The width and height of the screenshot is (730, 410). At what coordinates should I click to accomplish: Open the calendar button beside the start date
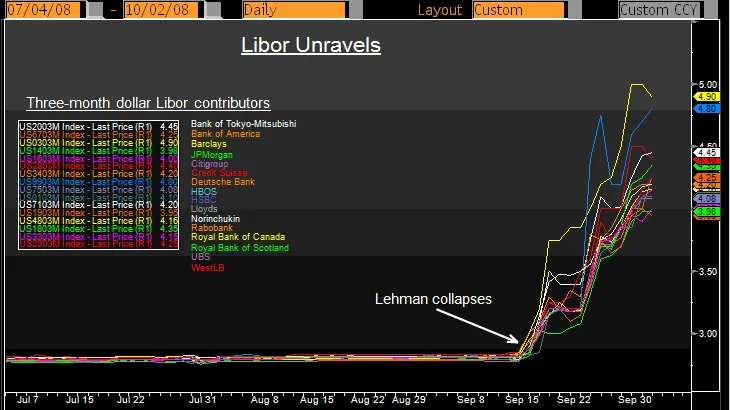[95, 10]
